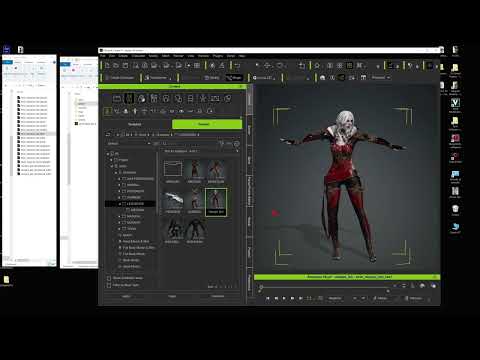480x360 pixels.
Task: Open the Edit menu
Action: pyautogui.click(x=111, y=56)
